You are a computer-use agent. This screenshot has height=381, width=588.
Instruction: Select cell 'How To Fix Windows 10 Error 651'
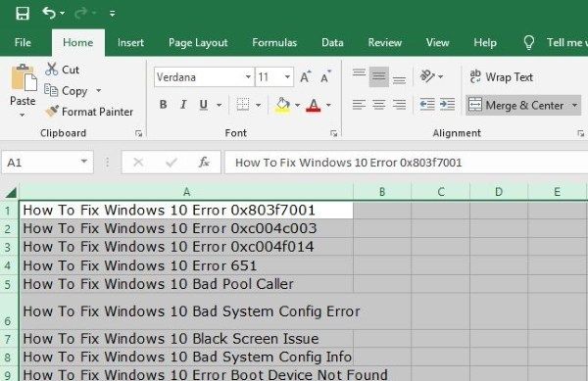186,265
